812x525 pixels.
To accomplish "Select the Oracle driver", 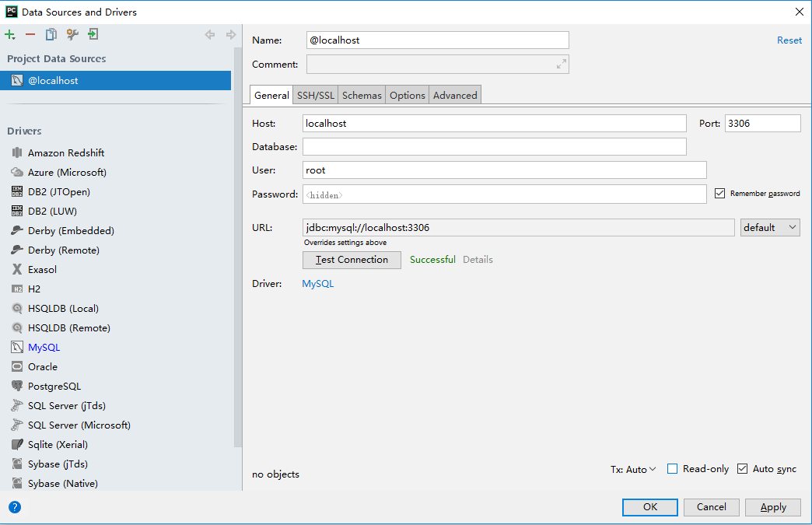I will click(x=43, y=366).
